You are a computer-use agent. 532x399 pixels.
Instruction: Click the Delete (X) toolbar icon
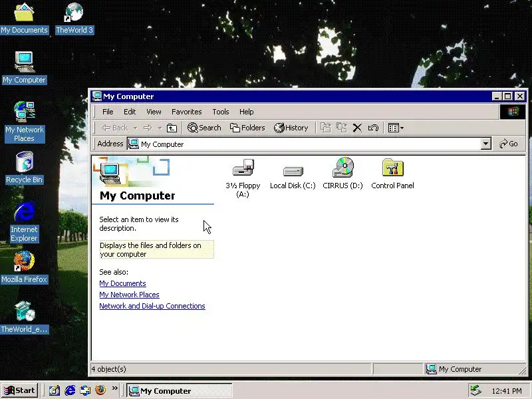(357, 128)
